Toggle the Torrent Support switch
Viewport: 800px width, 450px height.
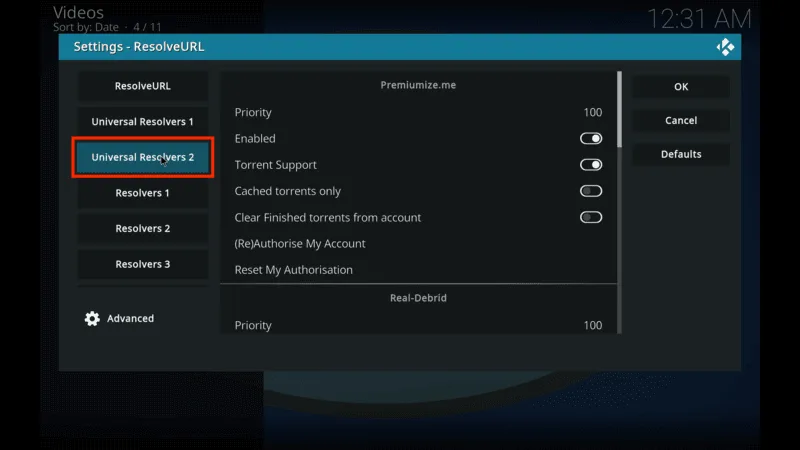pos(591,165)
